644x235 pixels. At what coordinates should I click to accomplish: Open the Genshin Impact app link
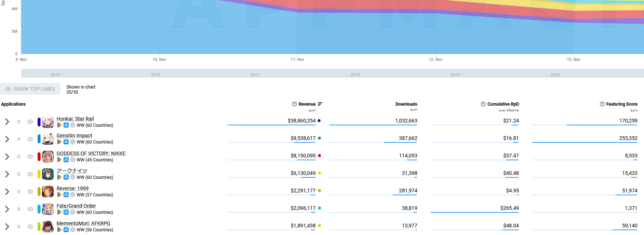pyautogui.click(x=74, y=136)
